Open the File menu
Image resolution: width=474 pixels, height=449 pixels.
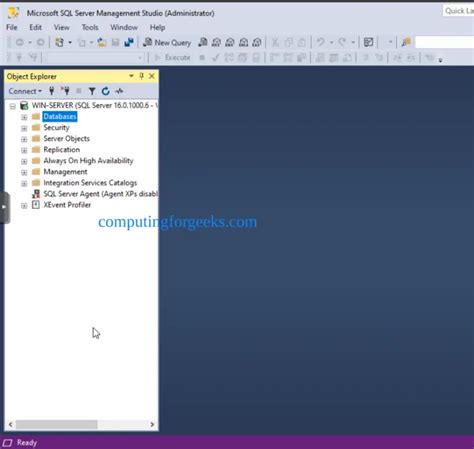click(12, 27)
